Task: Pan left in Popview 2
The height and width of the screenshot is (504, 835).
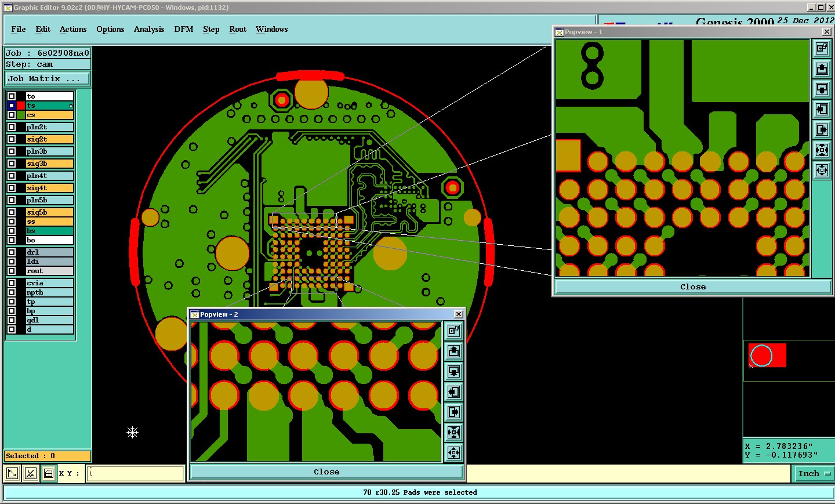Action: 453,392
